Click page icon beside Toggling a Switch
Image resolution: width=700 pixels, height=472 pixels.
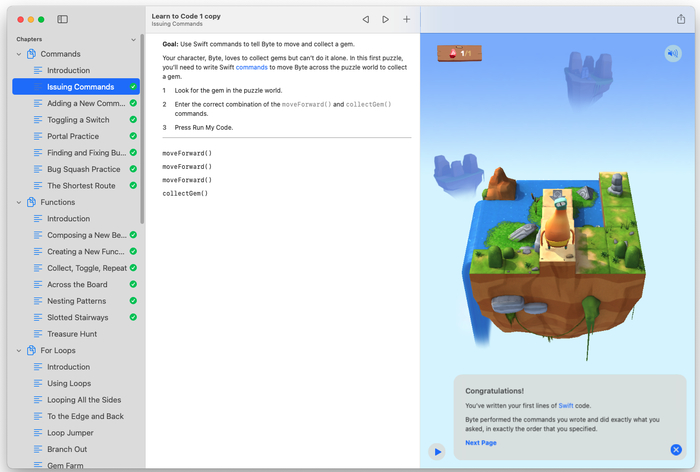click(x=38, y=120)
